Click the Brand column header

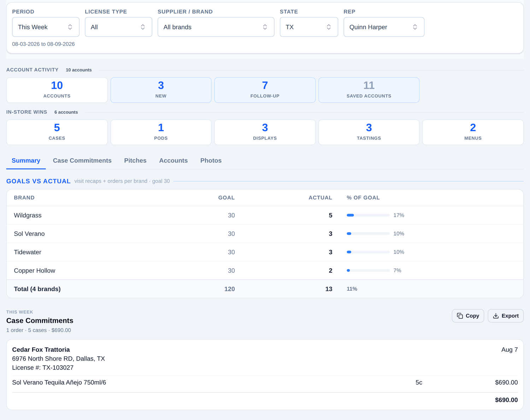coord(24,198)
